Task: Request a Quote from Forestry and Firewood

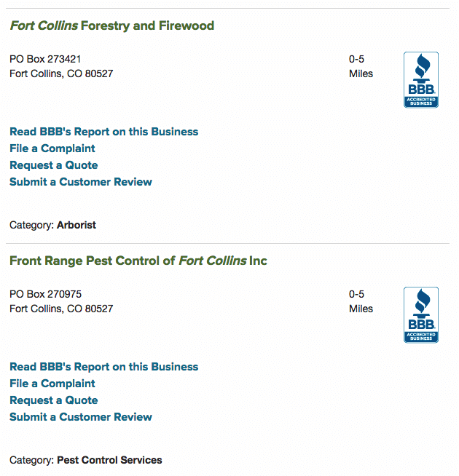Action: tap(54, 165)
